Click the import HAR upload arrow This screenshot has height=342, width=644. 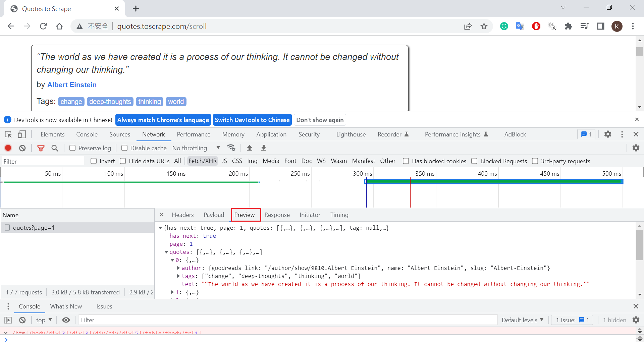[250, 148]
